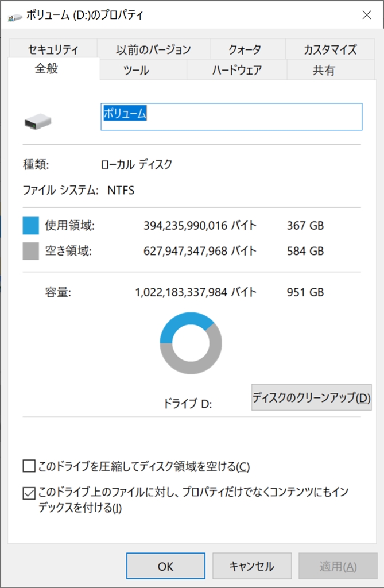Open ディスクのクリーンアップ
384x588 pixels.
[311, 397]
